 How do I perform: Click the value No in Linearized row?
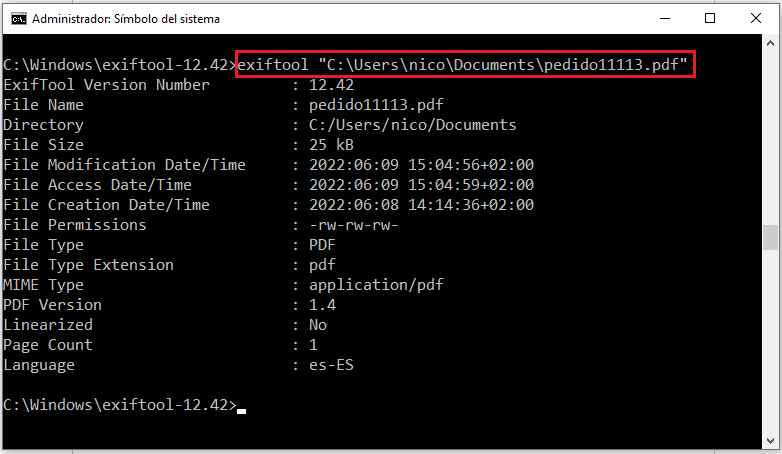pyautogui.click(x=318, y=325)
